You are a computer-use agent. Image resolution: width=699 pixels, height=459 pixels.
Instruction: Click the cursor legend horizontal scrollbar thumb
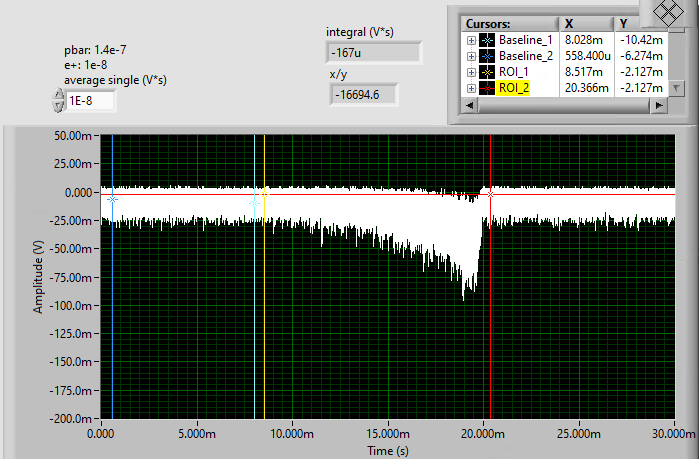(x=563, y=106)
